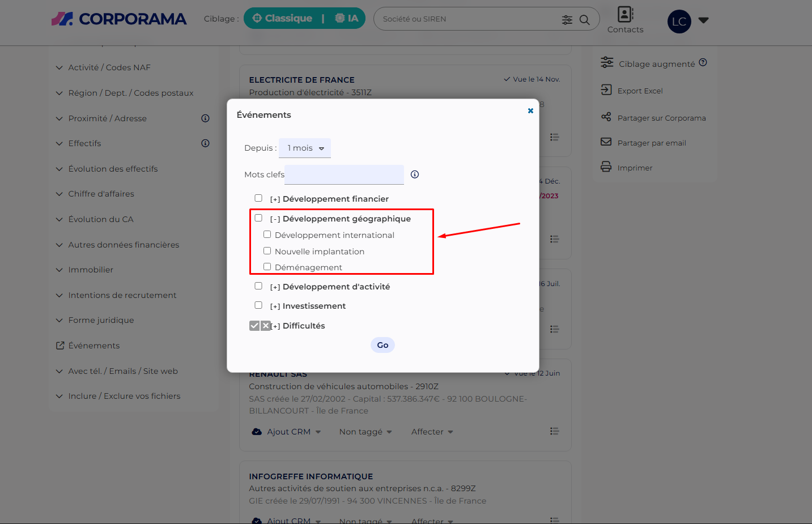Click the Partager par email icon
Viewport: 812px width, 524px height.
(606, 142)
